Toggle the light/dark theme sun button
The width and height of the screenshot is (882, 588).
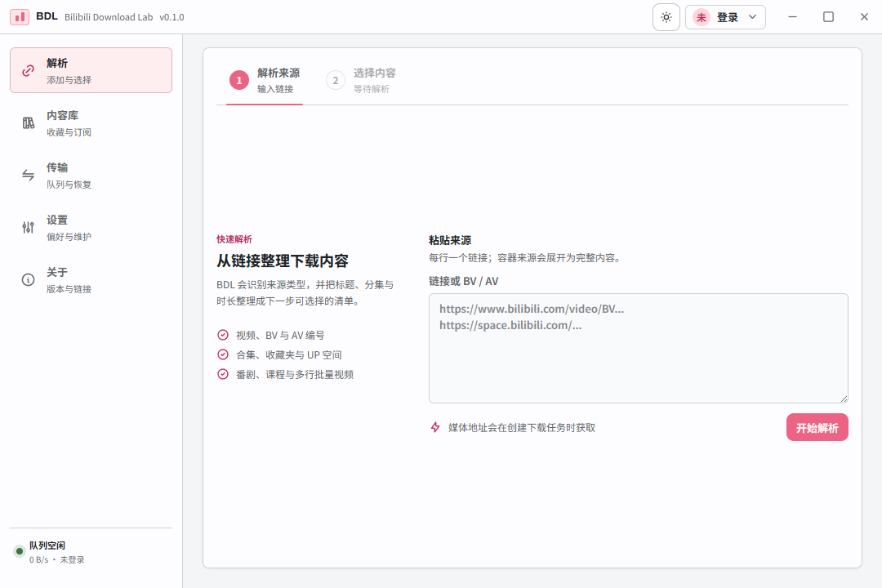[x=666, y=17]
